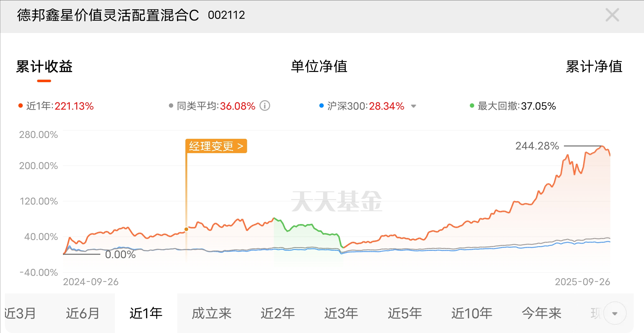Pick the 近5年 range option
Viewport: 644px width, 333px height.
405,313
